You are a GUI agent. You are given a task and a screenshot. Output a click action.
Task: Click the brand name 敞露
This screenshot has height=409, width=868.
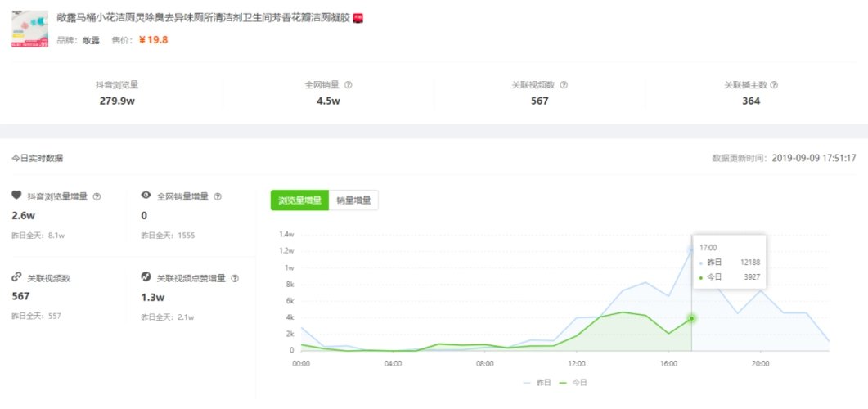[x=91, y=40]
